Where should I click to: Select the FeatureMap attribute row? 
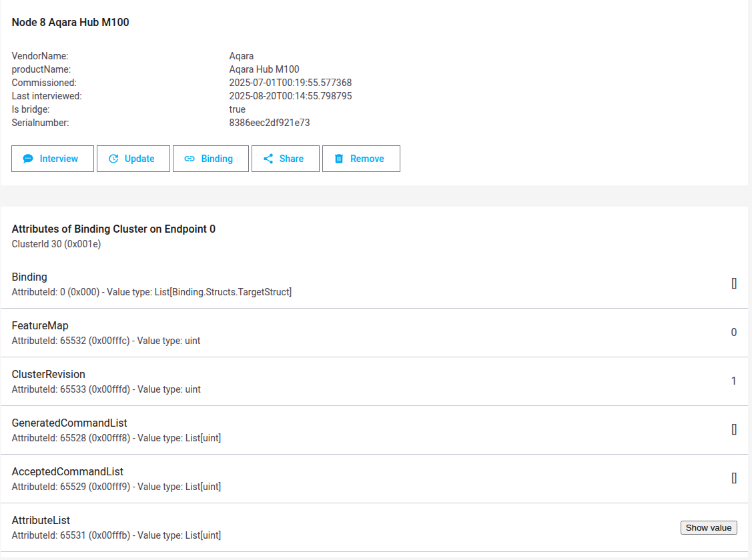(x=40, y=325)
